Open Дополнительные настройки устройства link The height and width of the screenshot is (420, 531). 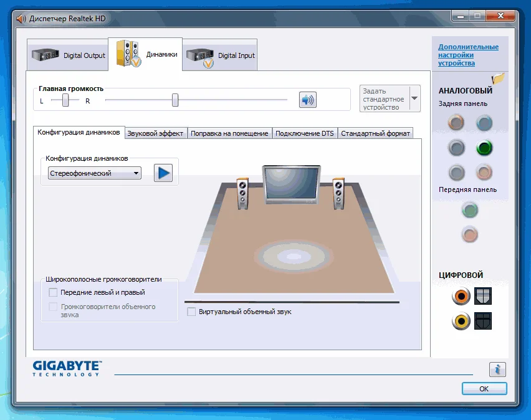pos(468,55)
